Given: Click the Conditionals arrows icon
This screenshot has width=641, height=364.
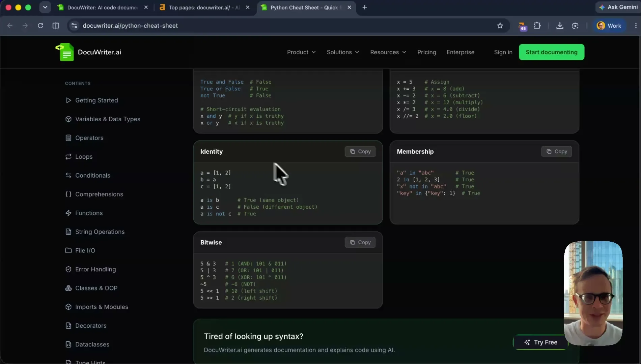Looking at the screenshot, I should click(68, 176).
